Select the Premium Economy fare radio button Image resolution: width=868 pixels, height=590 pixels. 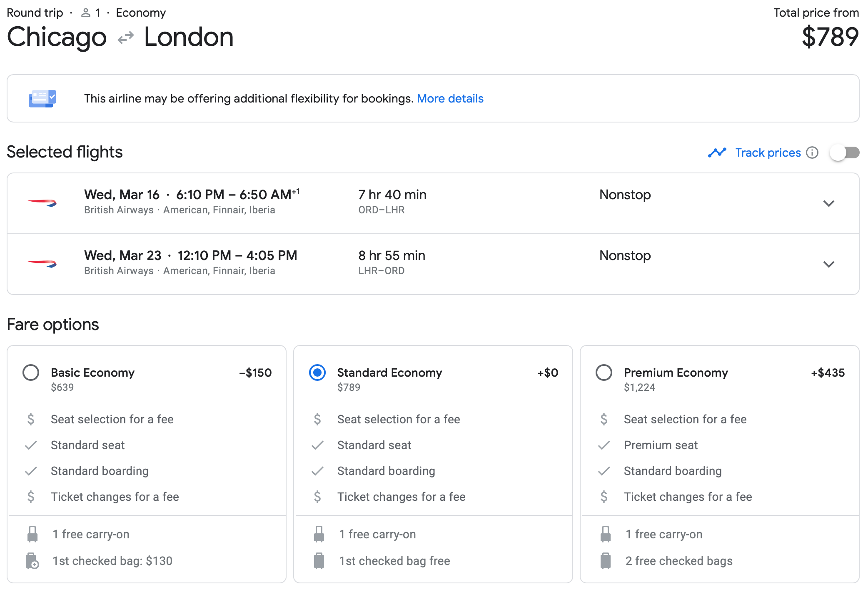pyautogui.click(x=604, y=372)
